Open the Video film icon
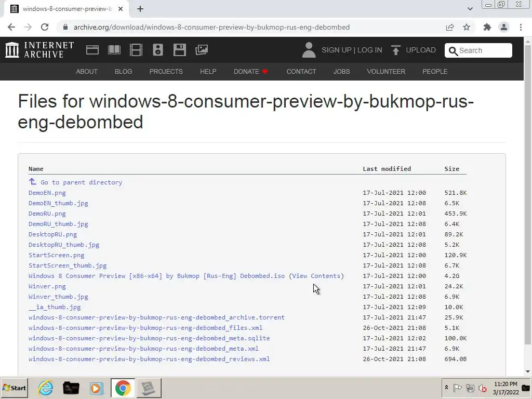 [136, 50]
